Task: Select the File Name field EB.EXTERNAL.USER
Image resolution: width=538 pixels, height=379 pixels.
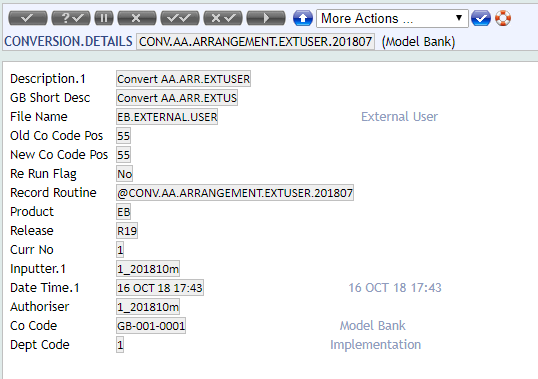Action: tap(167, 117)
